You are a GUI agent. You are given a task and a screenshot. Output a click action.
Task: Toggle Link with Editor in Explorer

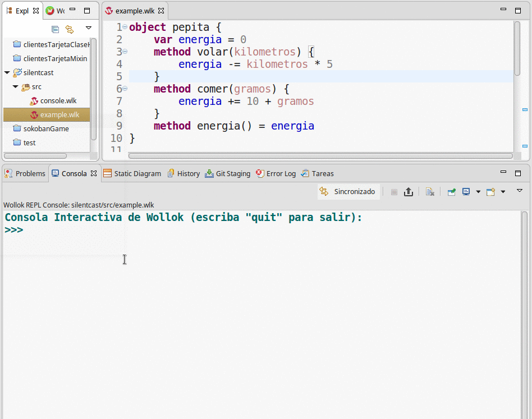[70, 29]
